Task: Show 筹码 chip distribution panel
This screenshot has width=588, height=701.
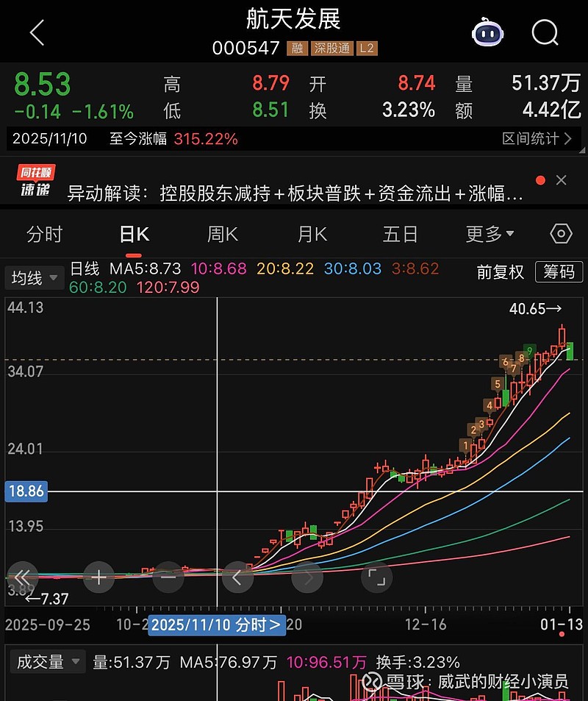Action: pyautogui.click(x=559, y=272)
